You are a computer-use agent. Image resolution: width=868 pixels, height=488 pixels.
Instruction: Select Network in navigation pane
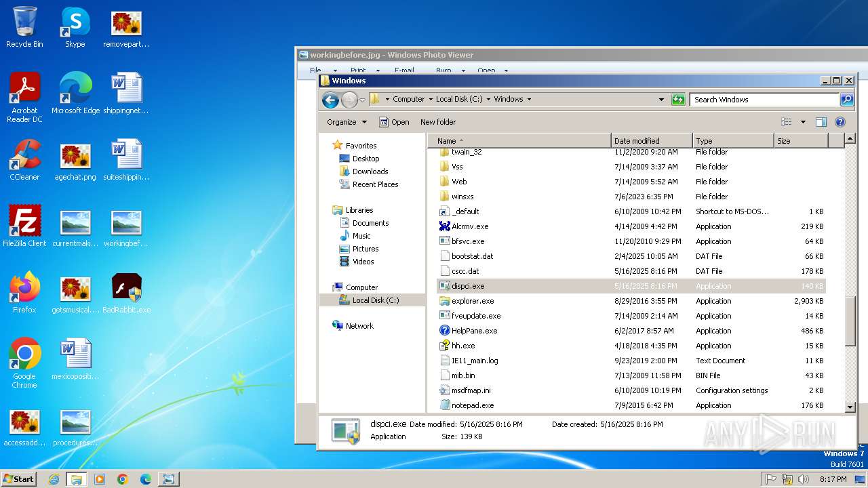click(x=359, y=326)
